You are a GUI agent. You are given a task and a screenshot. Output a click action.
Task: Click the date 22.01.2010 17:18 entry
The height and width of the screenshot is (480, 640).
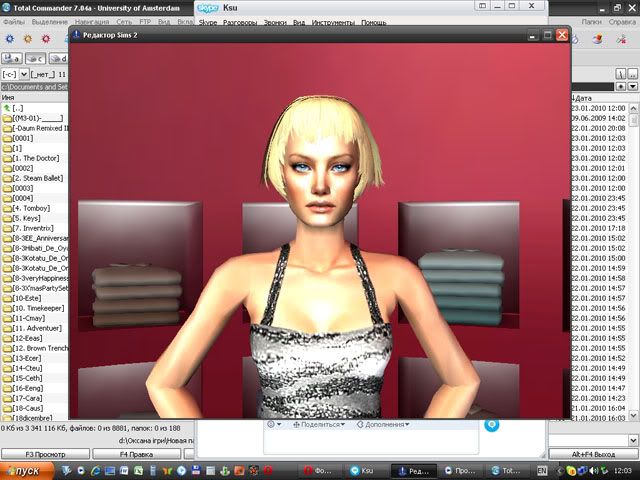(x=598, y=228)
